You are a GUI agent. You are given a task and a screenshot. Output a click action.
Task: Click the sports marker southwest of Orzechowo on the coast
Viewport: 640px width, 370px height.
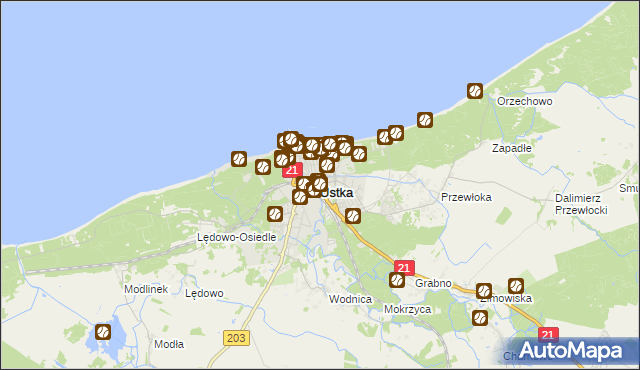425,120
